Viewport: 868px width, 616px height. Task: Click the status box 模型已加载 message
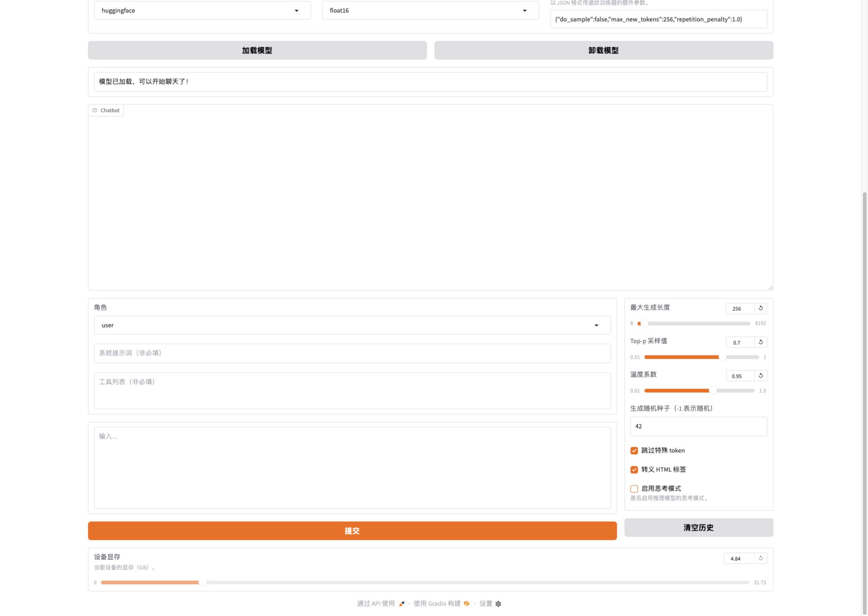point(430,82)
